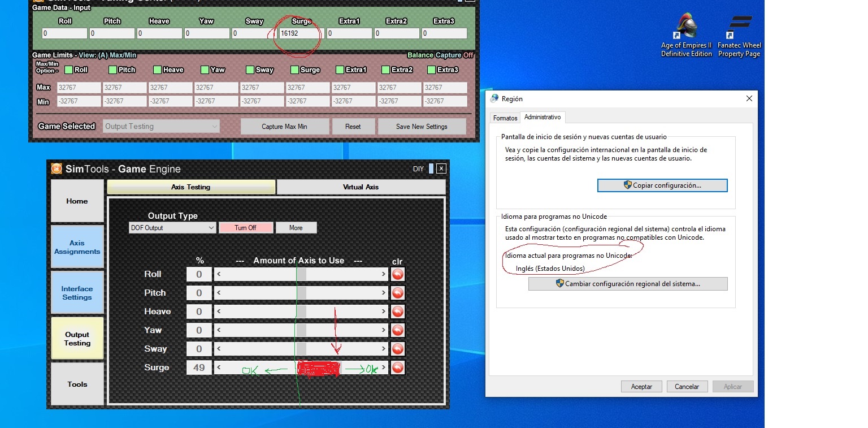868x428 pixels.
Task: Close the Región dialog window
Action: pyautogui.click(x=749, y=98)
